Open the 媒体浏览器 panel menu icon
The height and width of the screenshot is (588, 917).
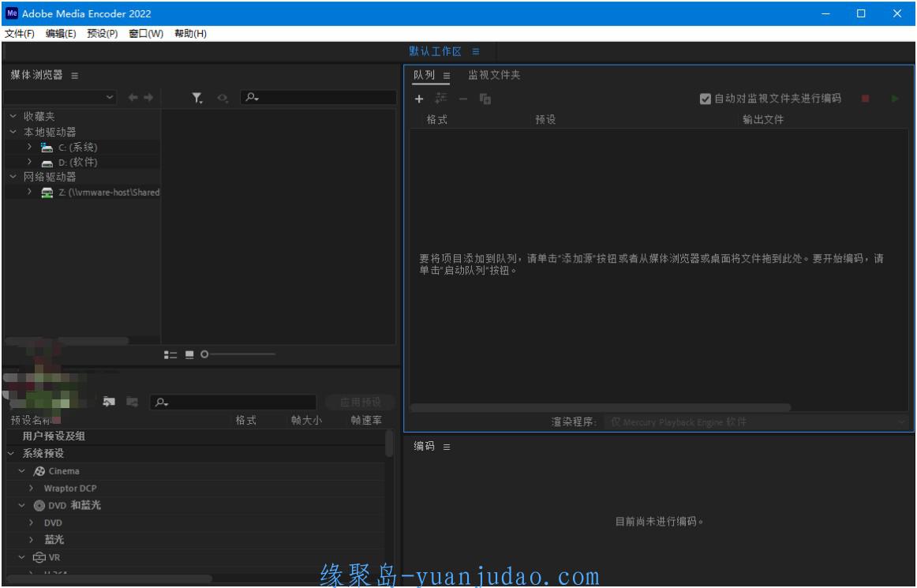point(74,76)
